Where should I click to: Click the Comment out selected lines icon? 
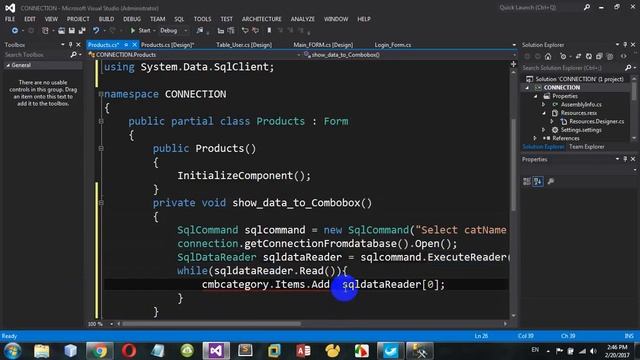tap(245, 31)
